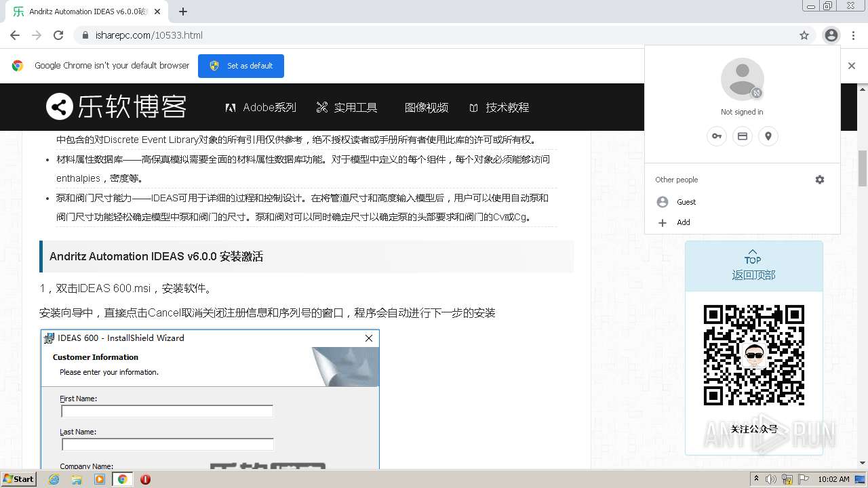Click the 10:02 AM system clock
The image size is (868, 488).
tap(833, 479)
